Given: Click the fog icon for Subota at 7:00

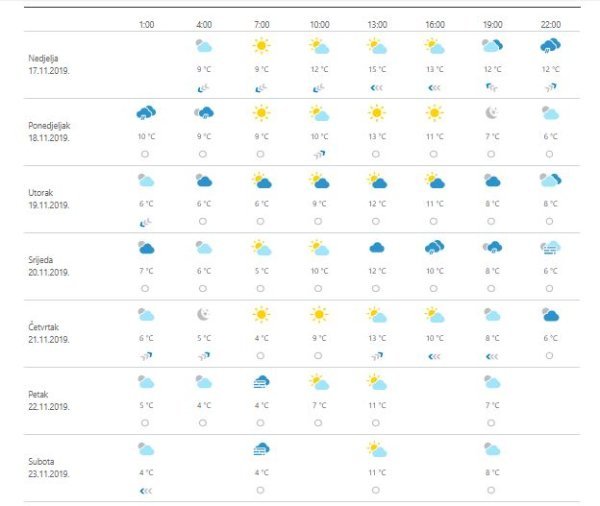Looking at the screenshot, I should 261,449.
